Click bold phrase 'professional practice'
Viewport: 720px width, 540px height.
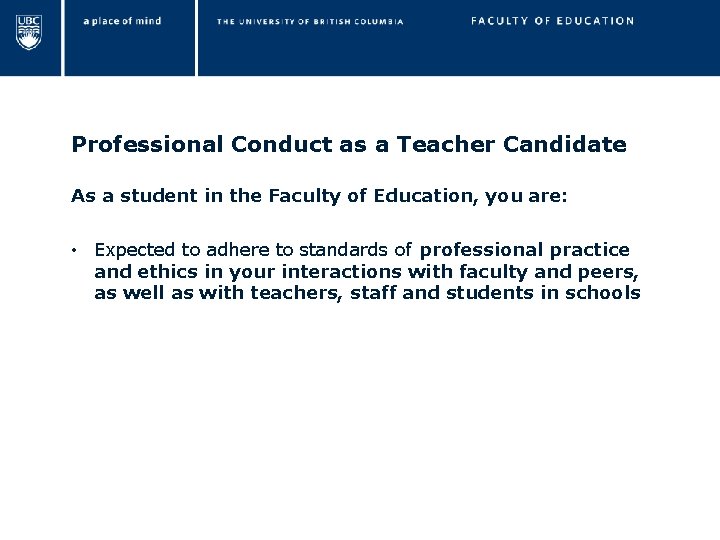(x=524, y=250)
